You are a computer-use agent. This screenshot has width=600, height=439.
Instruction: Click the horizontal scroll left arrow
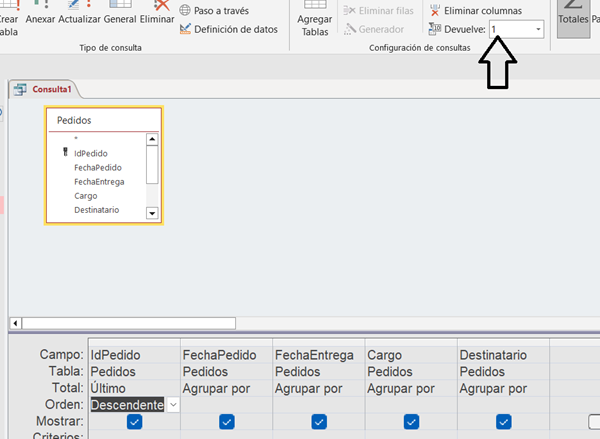click(15, 323)
